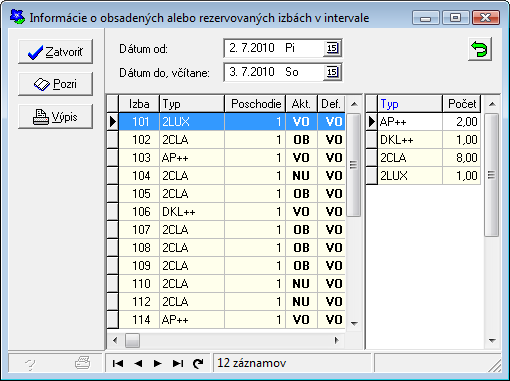Click DKL++ type cell of room 106
Viewport: 510px width, 381px height.
click(x=192, y=212)
